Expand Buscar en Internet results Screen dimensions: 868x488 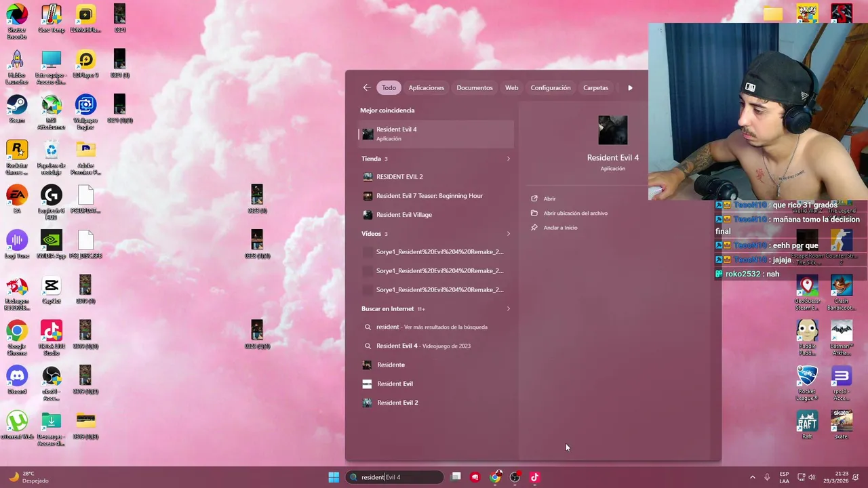508,309
